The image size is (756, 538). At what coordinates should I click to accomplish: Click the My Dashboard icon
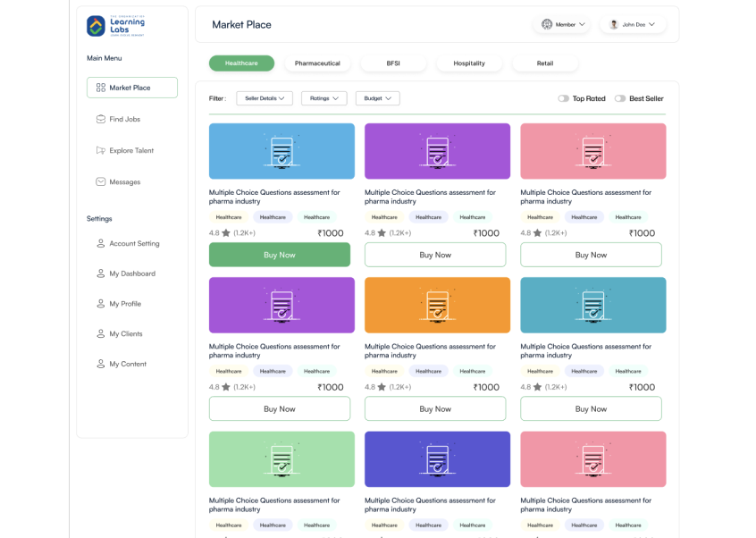click(x=101, y=273)
